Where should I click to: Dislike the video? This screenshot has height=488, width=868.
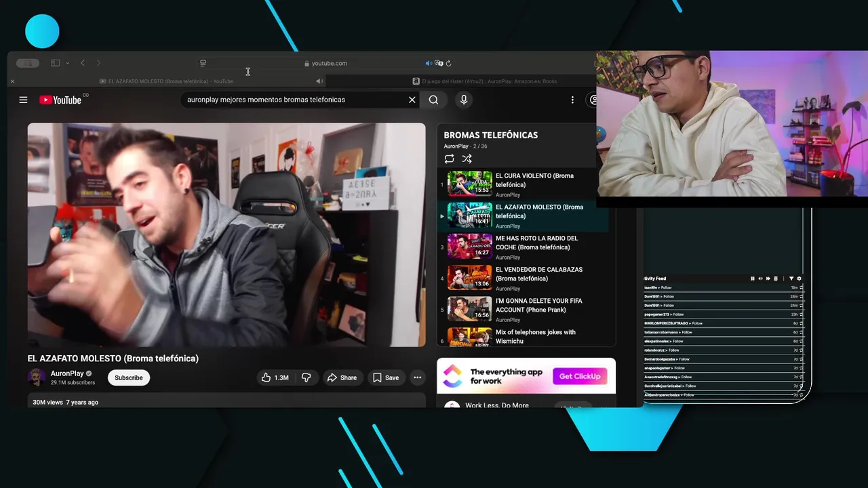(x=307, y=378)
